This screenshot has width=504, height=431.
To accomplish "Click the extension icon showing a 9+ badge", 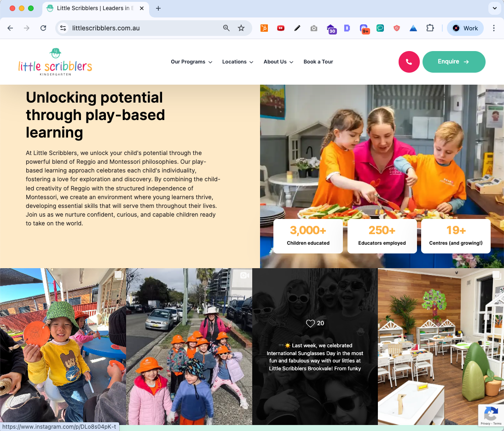I will click(365, 28).
